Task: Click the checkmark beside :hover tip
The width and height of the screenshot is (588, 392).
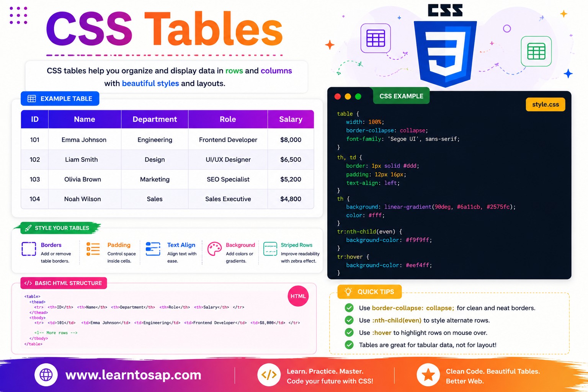Action: [349, 332]
